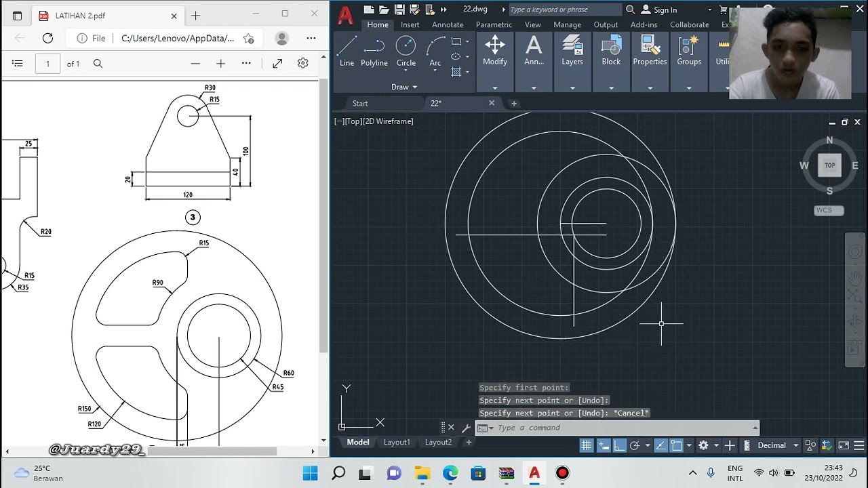Click Isolate Objects icon in status bar
The width and height of the screenshot is (868, 488).
(x=810, y=445)
